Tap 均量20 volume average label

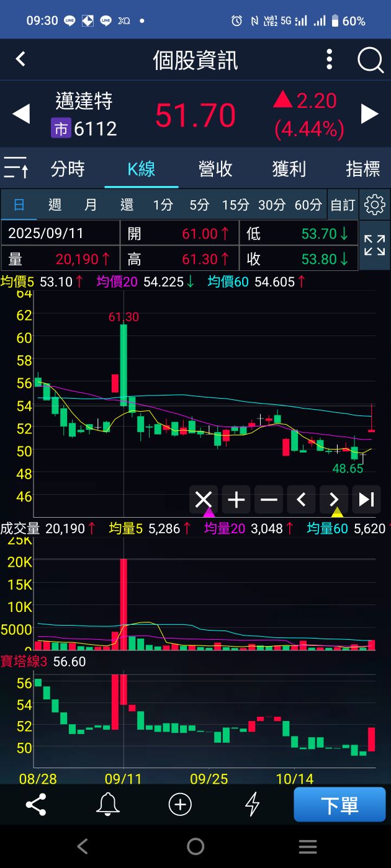225,529
